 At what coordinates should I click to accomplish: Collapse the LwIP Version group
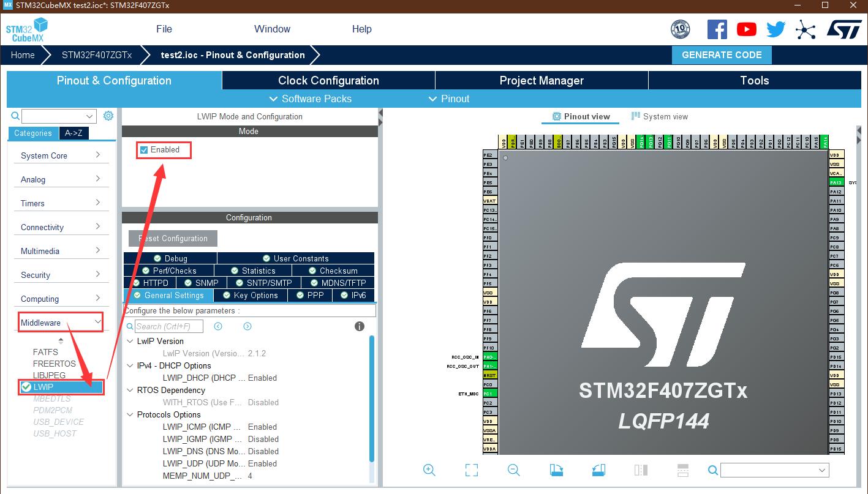pyautogui.click(x=130, y=341)
